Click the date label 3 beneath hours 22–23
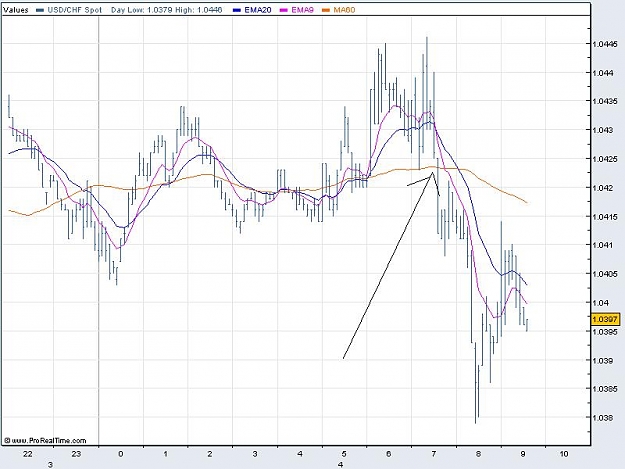Viewport: 625px width, 469px height. [x=50, y=465]
